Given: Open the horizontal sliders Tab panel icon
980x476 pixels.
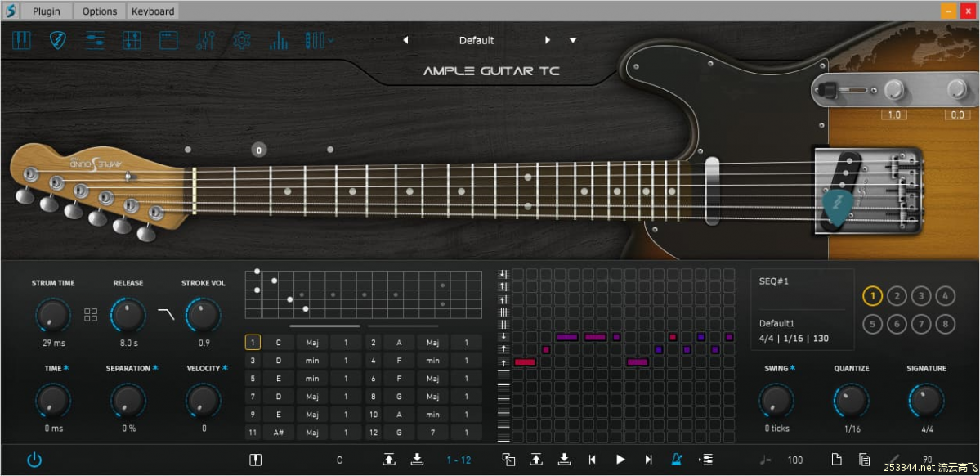Looking at the screenshot, I should click(95, 41).
